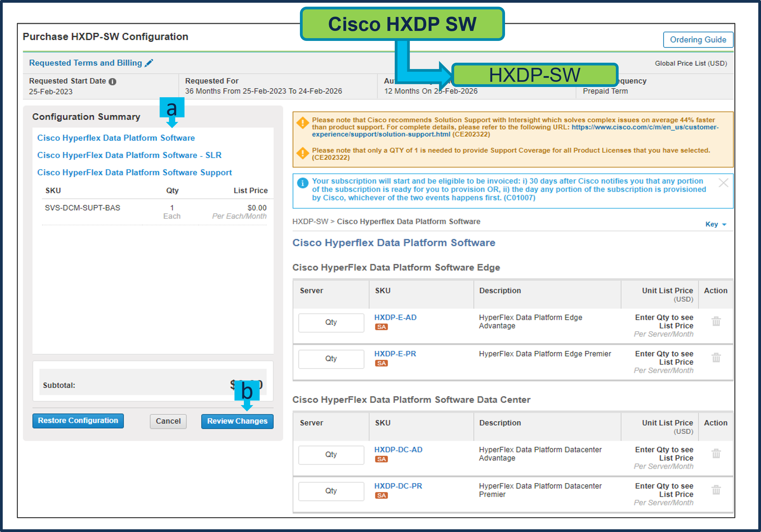Screen dimensions: 761x532
Task: Select Cisco HyperFlex Data Platform Software - SLR
Action: 129,155
